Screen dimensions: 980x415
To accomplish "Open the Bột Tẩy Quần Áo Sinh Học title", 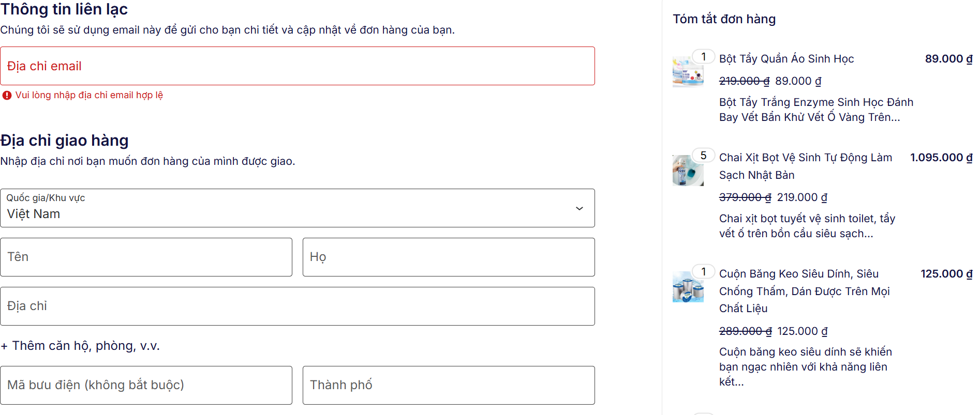I will click(x=786, y=59).
